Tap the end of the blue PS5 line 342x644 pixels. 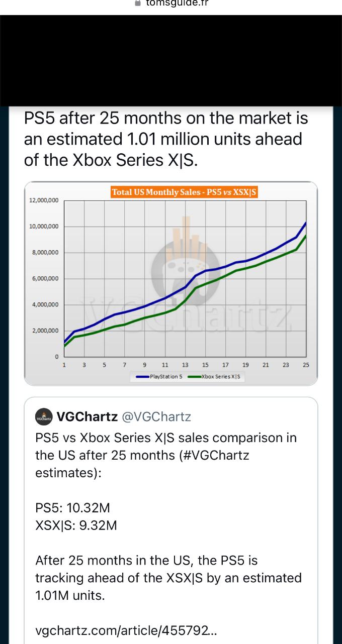[306, 223]
